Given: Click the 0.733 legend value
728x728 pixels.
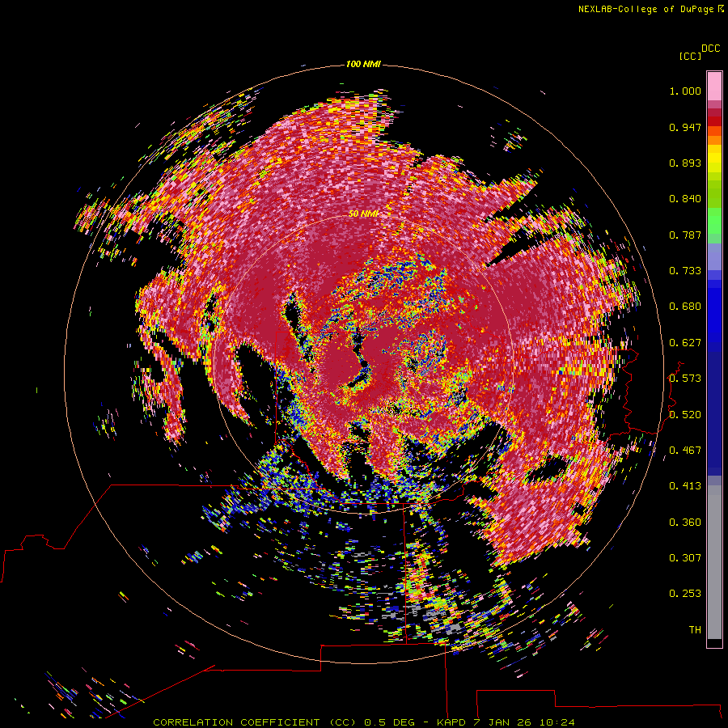Looking at the screenshot, I should pos(685,271).
